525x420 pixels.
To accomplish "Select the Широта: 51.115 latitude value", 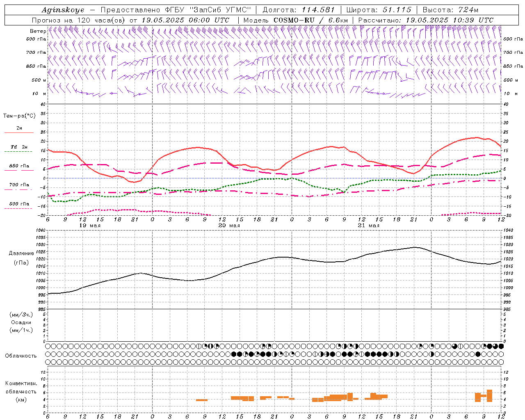I will (x=379, y=10).
